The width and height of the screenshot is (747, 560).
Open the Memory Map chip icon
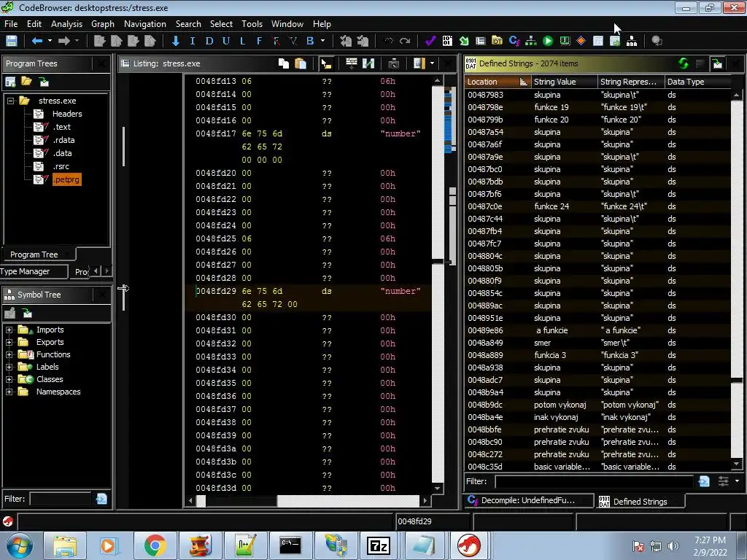565,41
